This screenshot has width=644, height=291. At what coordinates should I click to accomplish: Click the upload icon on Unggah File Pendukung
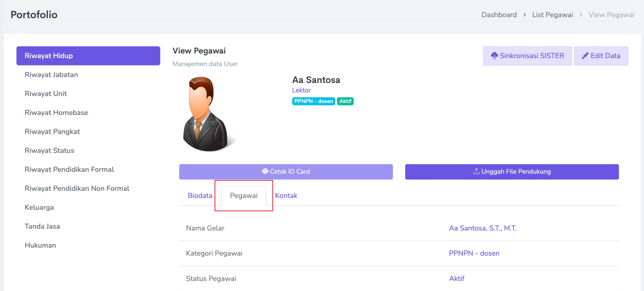[476, 171]
